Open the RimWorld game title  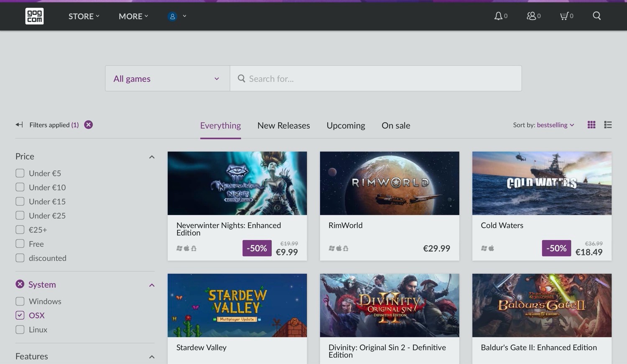click(345, 225)
